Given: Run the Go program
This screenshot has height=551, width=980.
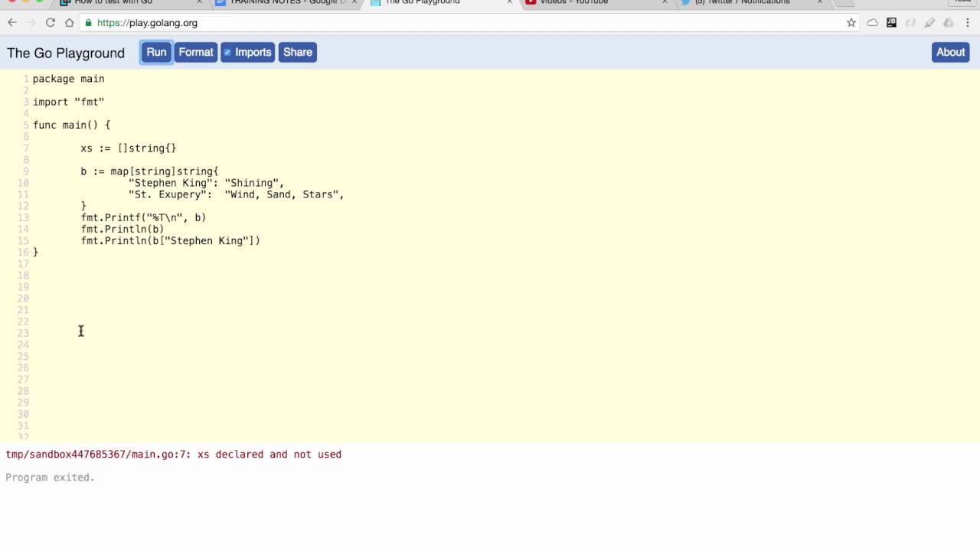Looking at the screenshot, I should [x=156, y=52].
